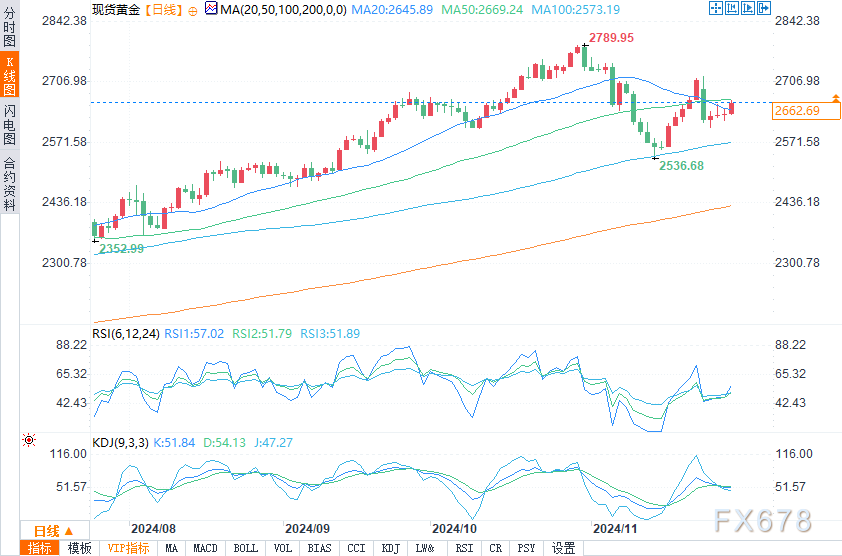
Task: Switch to the 模板 tab
Action: point(79,548)
